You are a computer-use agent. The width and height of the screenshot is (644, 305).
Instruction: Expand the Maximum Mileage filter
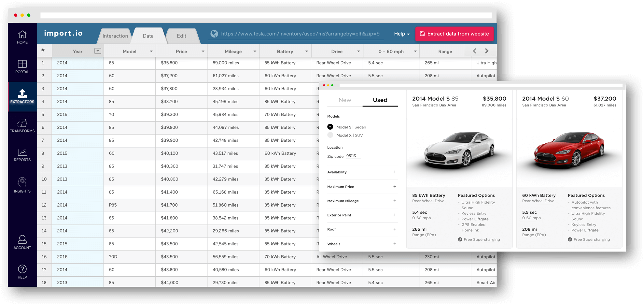click(395, 201)
